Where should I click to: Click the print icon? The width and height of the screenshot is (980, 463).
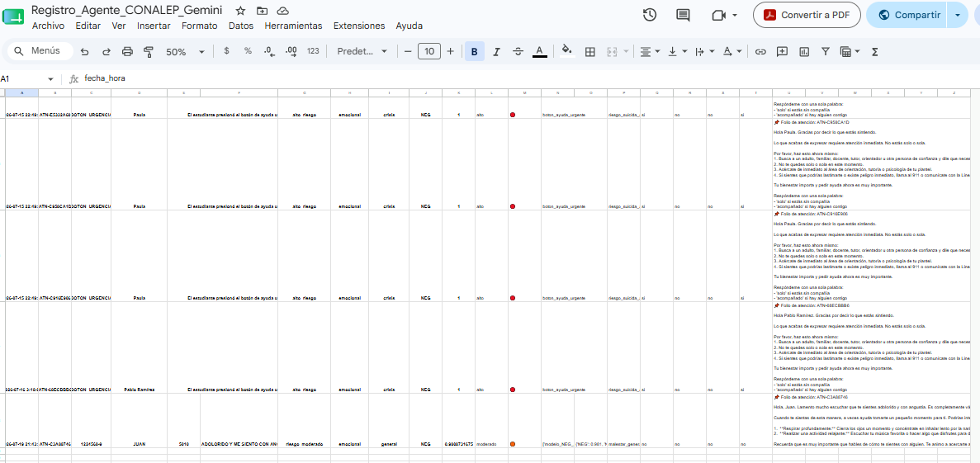(127, 52)
